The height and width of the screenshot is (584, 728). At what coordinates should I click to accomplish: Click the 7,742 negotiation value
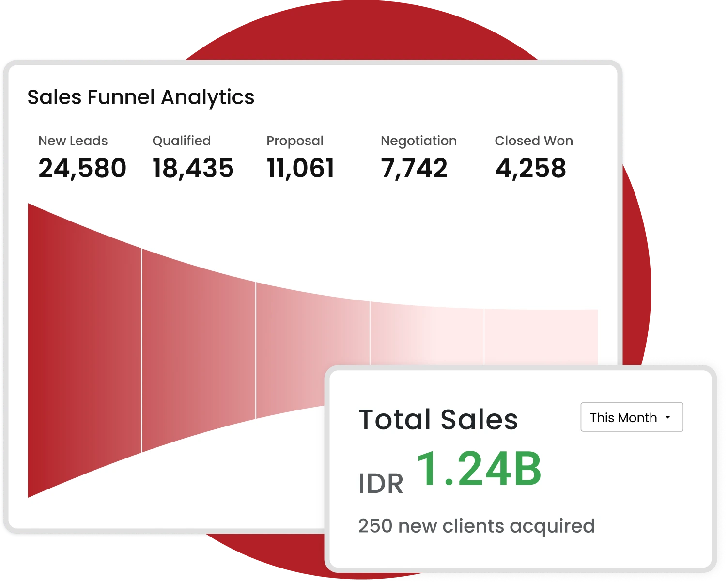(414, 168)
